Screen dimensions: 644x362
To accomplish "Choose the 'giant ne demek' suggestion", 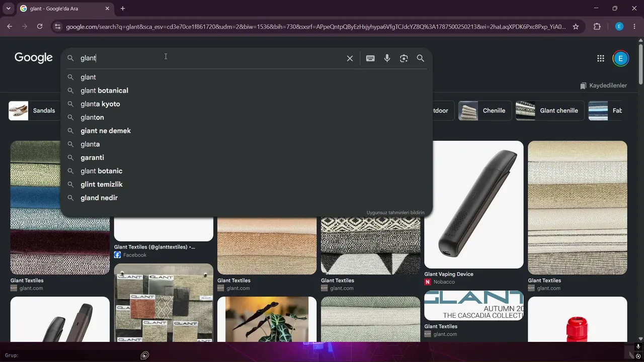I will 247,131.
